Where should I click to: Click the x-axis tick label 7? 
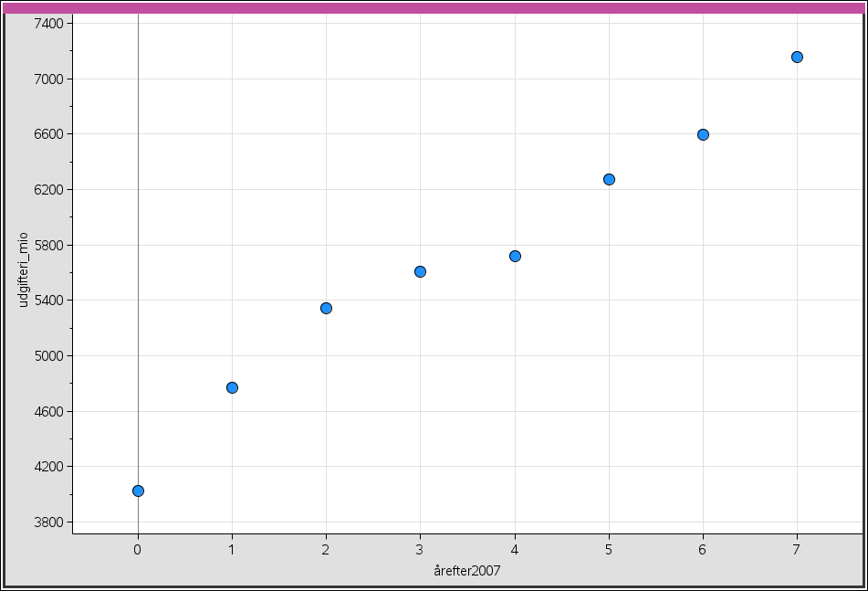[797, 550]
